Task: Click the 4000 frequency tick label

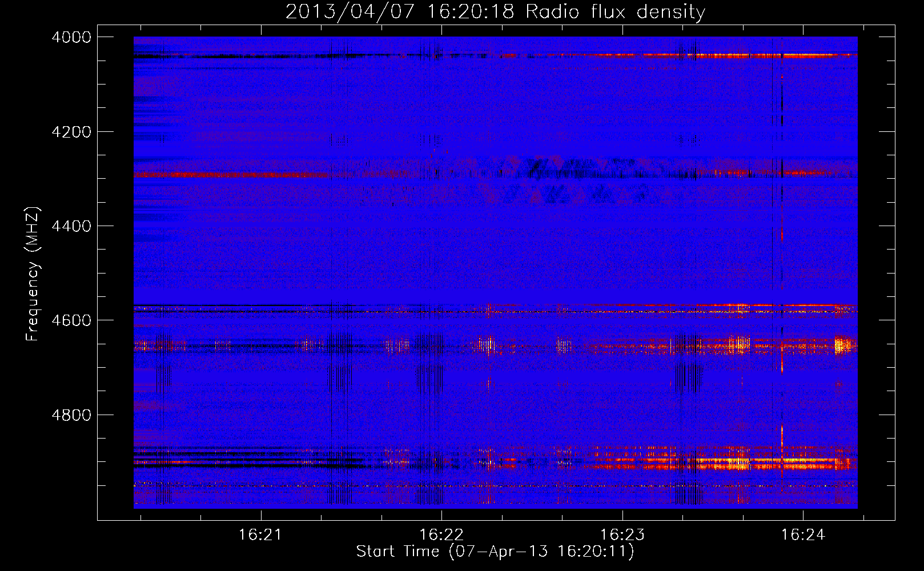Action: coord(71,37)
